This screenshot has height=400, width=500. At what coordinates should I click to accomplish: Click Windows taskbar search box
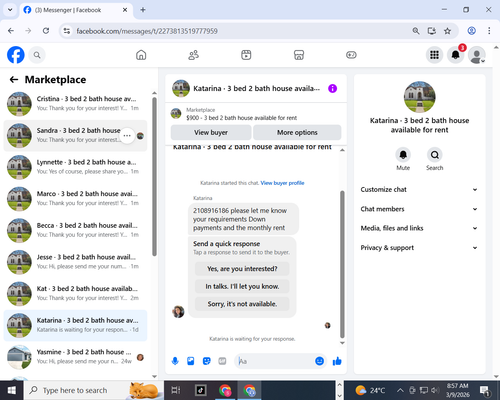click(x=93, y=390)
